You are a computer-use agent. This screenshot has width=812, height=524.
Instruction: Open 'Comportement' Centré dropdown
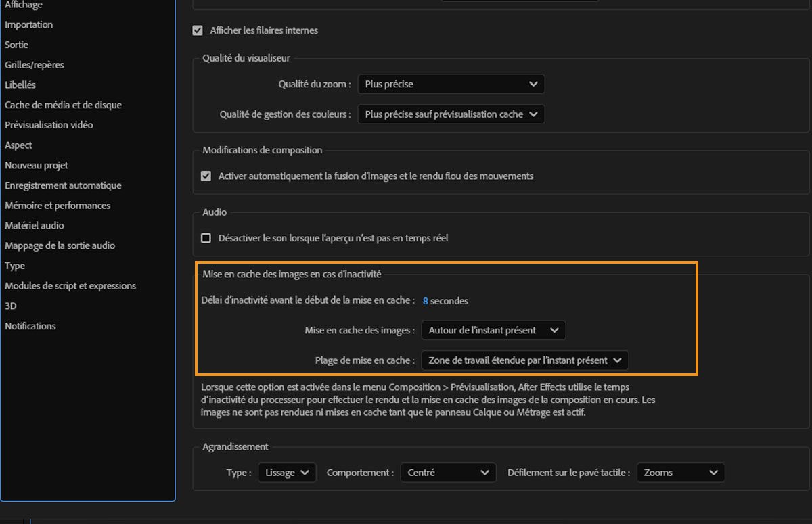447,473
